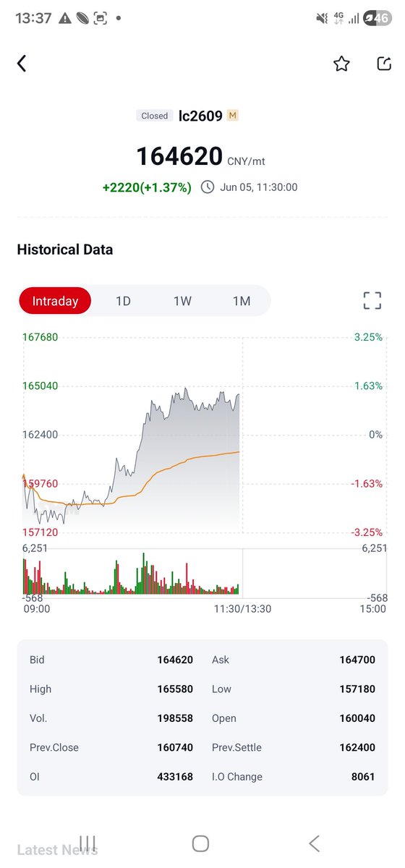Tap the Open value 160040

coord(357,718)
